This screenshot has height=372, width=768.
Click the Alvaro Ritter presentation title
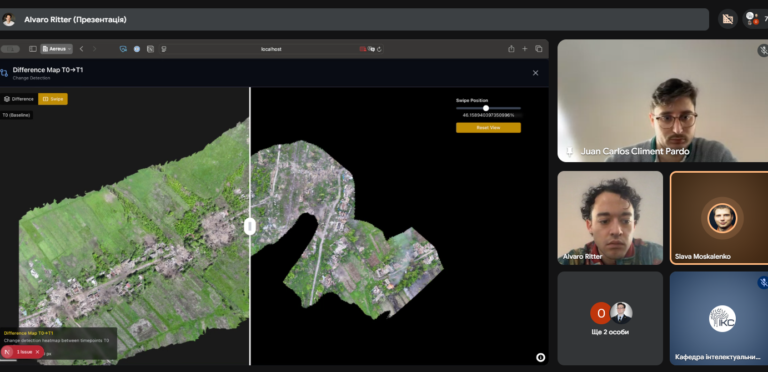75,20
